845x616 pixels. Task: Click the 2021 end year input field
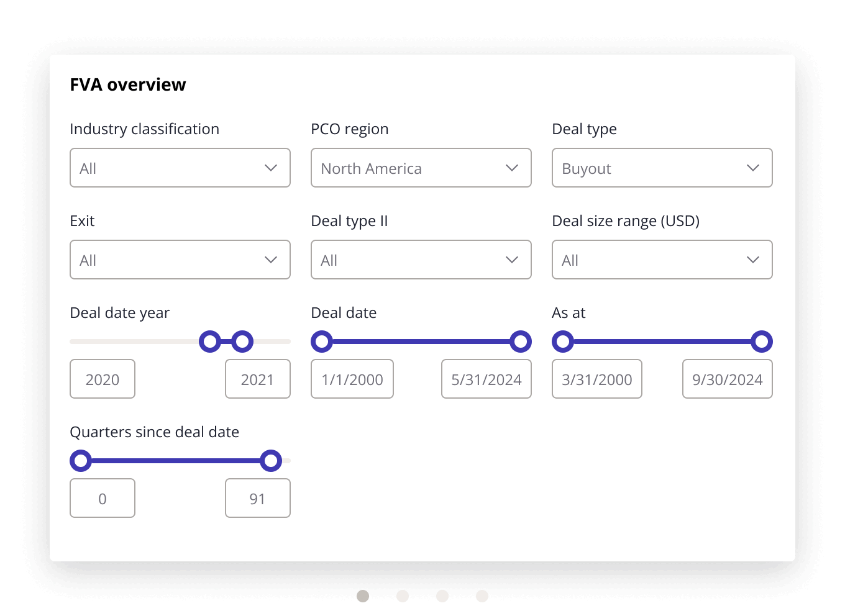tap(257, 379)
